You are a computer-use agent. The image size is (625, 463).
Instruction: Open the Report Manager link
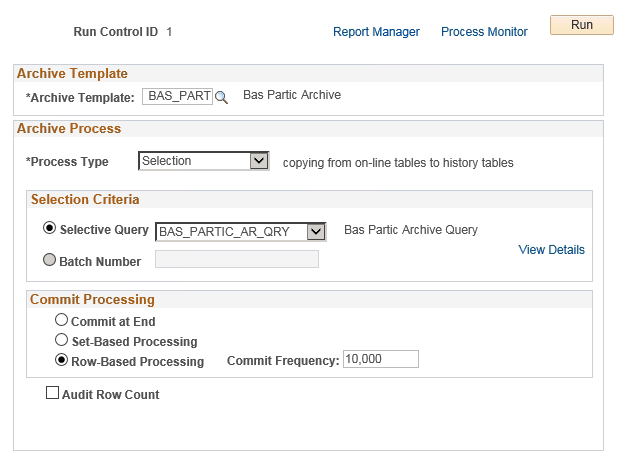(x=376, y=32)
